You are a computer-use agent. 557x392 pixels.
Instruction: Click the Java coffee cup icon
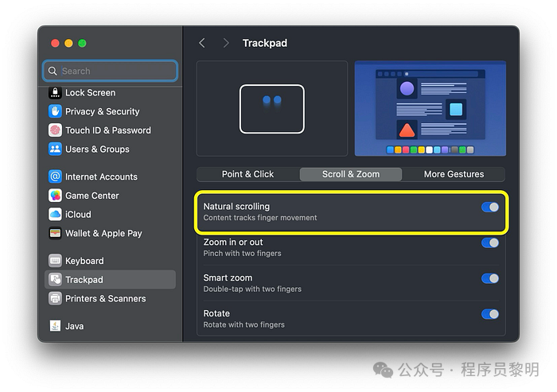click(x=55, y=325)
